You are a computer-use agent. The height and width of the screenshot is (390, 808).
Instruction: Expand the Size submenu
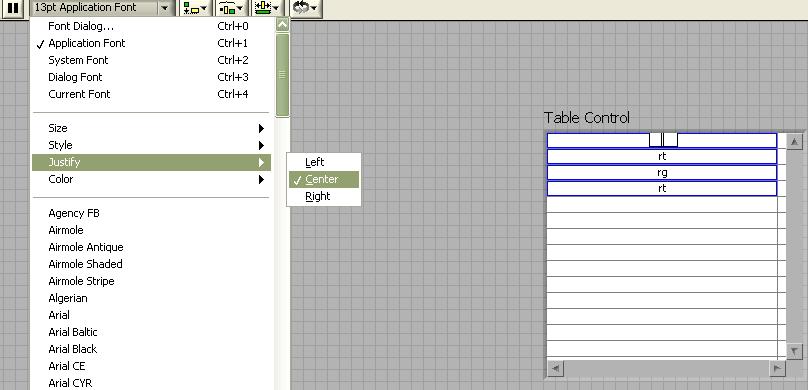coord(151,128)
